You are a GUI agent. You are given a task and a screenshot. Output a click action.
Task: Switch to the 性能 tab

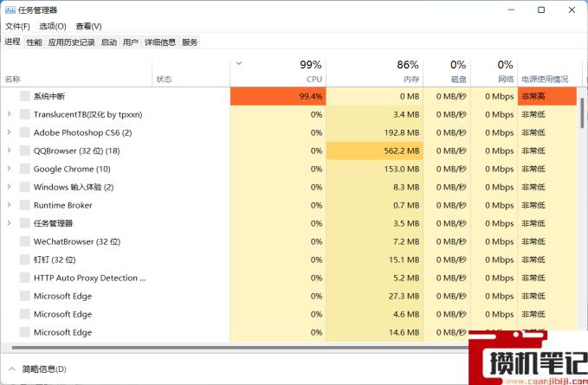34,42
